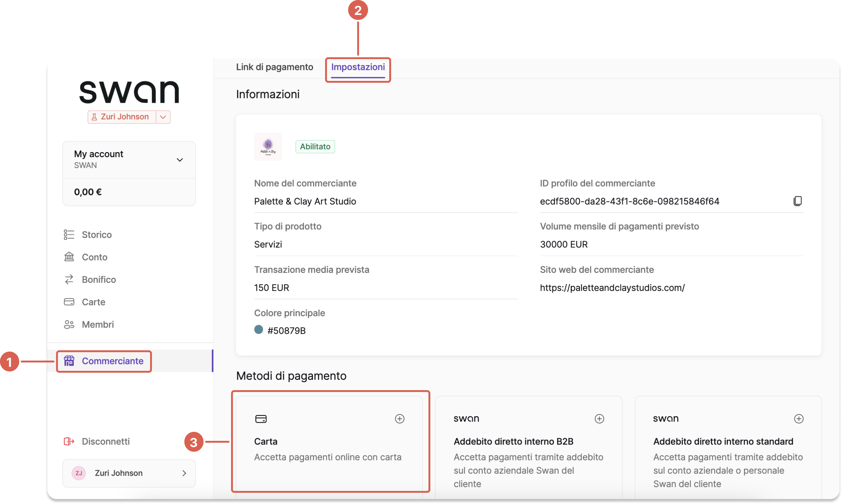This screenshot has height=504, width=842.
Task: Open Conto bank icon item
Action: [x=69, y=257]
